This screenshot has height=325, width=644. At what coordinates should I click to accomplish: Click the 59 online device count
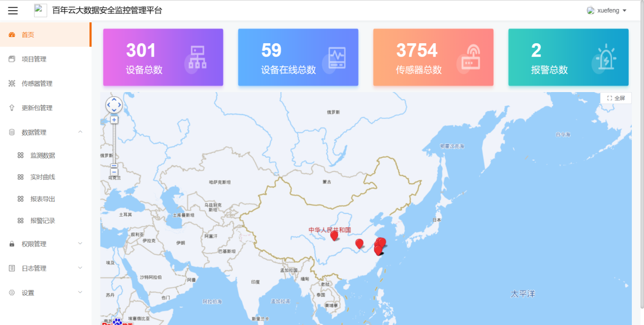[271, 50]
